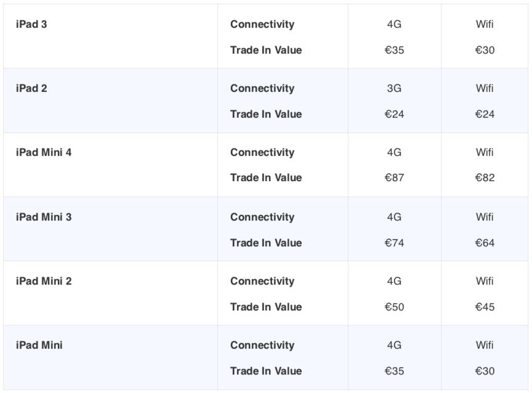Click the €50 trade in value
This screenshot has height=393, width=532.
(394, 307)
